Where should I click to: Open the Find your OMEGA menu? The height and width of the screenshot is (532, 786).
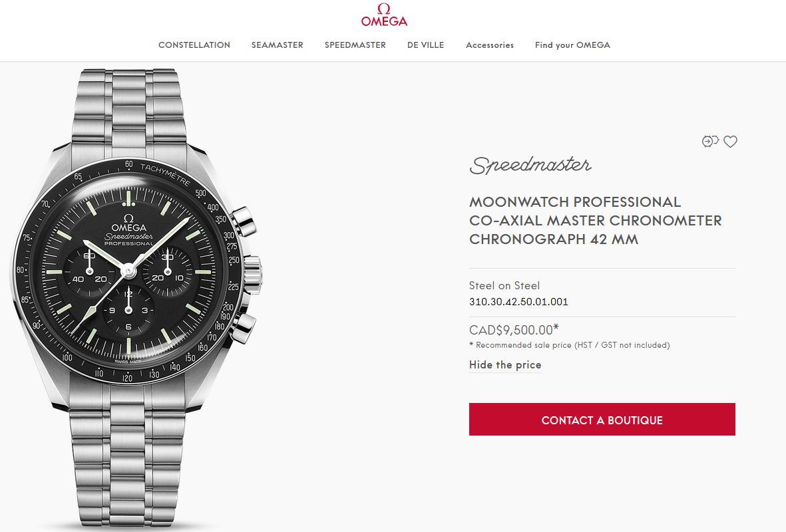572,45
